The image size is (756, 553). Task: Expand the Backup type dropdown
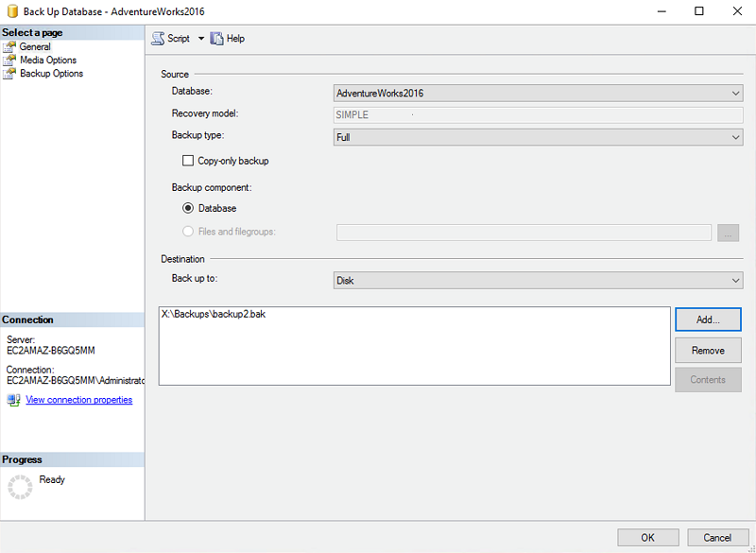(x=735, y=137)
